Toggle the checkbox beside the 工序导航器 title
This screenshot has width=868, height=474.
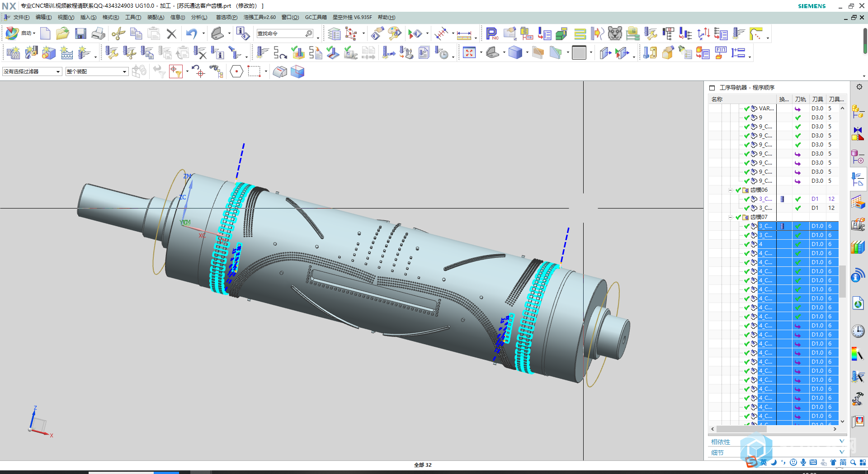[712, 88]
